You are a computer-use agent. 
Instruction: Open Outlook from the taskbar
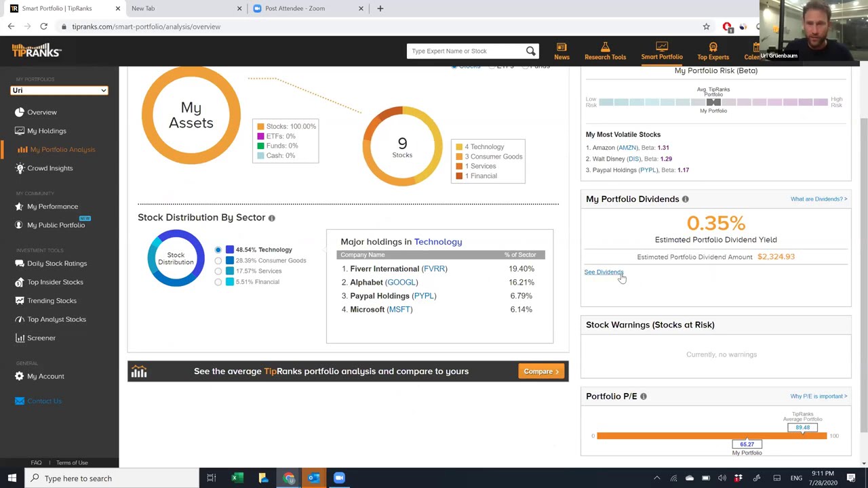(x=314, y=478)
